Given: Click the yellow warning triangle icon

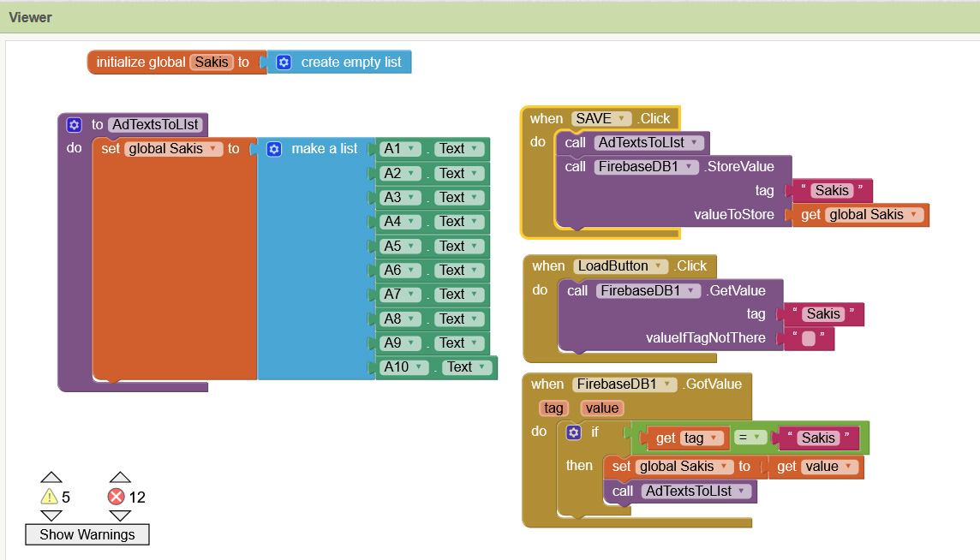Looking at the screenshot, I should click(49, 497).
